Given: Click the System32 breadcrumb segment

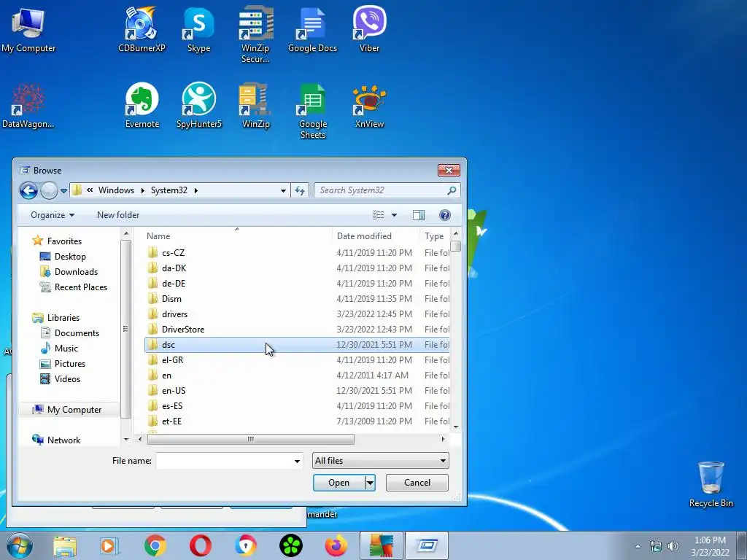Looking at the screenshot, I should pyautogui.click(x=169, y=190).
